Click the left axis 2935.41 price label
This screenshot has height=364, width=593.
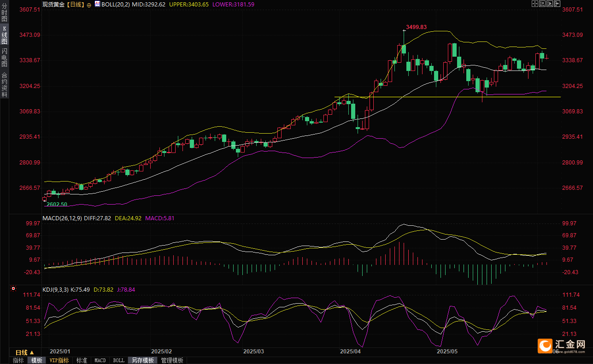pyautogui.click(x=30, y=137)
